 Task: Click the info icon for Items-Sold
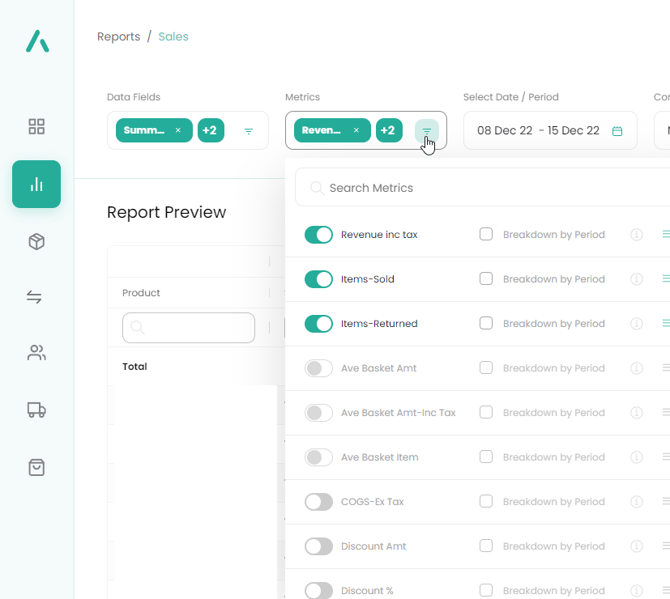636,279
